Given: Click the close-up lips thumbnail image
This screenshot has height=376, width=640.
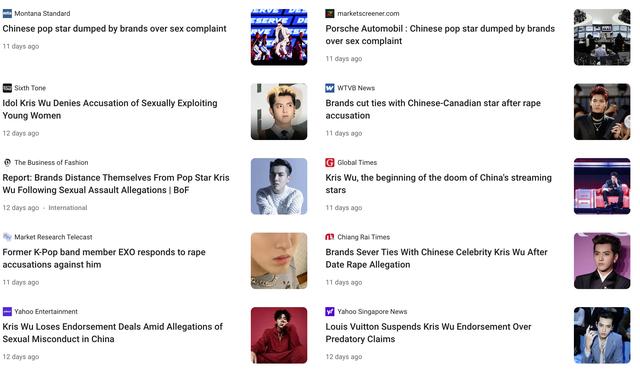Looking at the screenshot, I should 279,260.
